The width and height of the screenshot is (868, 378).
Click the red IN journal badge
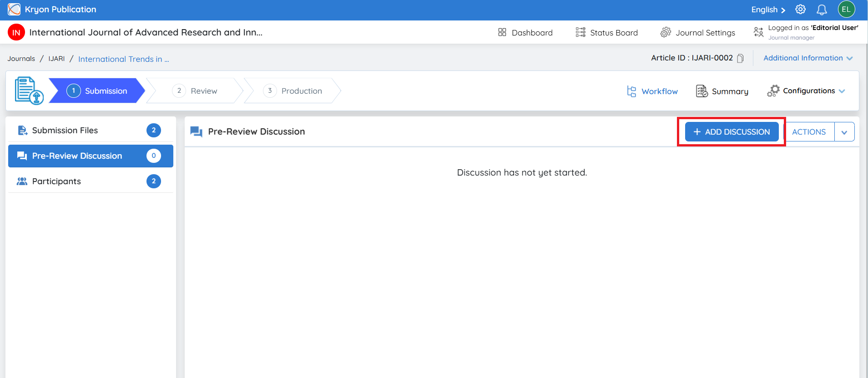tap(16, 32)
